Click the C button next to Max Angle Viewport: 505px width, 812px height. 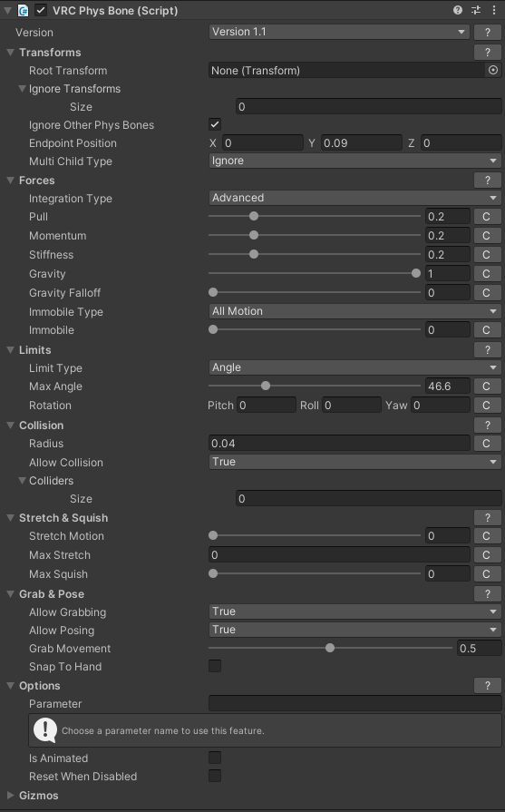(x=486, y=386)
